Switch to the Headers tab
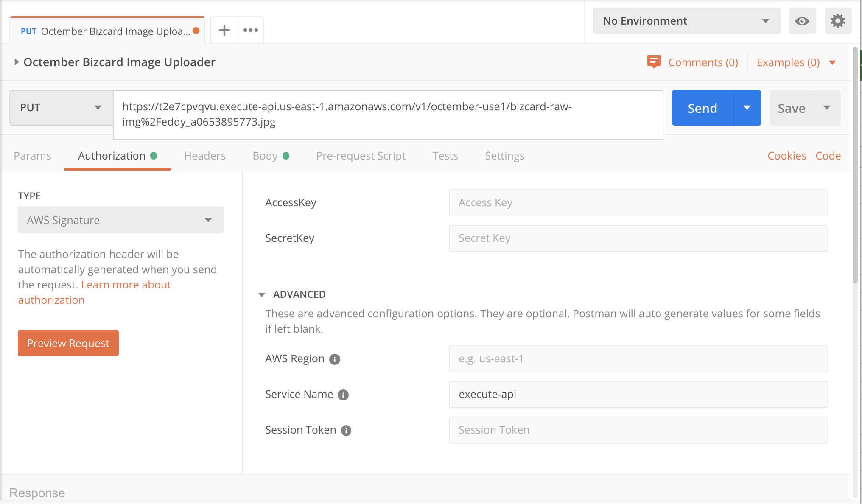Viewport: 862px width, 504px height. click(204, 156)
